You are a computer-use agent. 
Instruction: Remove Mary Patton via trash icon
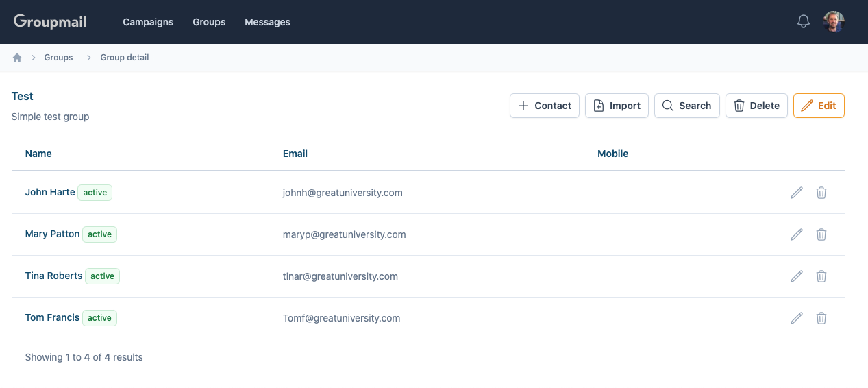point(821,234)
